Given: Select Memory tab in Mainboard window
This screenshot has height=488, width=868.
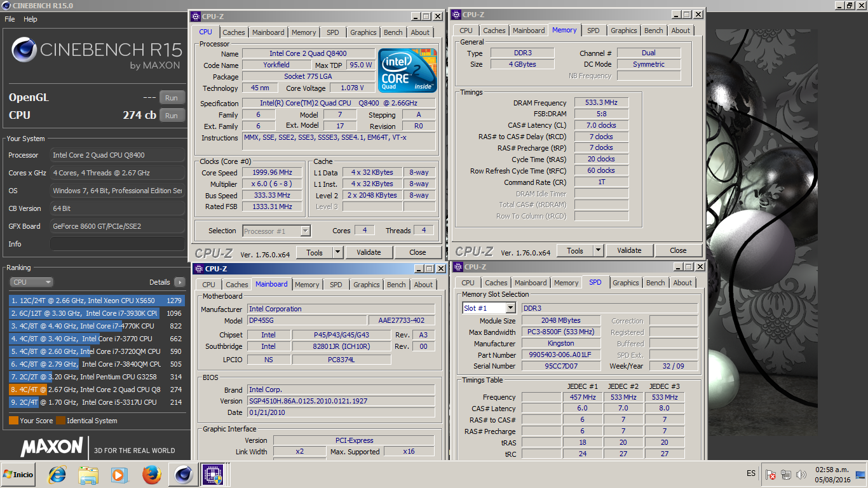Looking at the screenshot, I should (x=307, y=285).
